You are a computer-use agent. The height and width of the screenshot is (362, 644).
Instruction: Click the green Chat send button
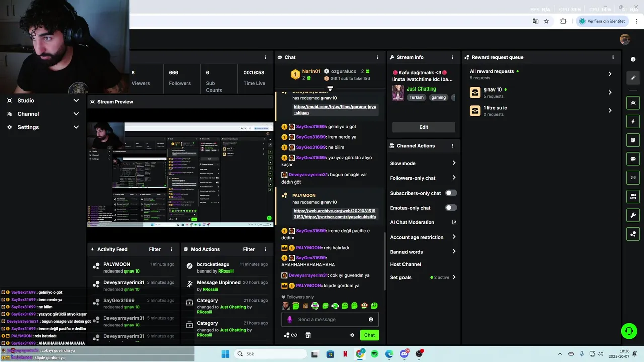(x=369, y=335)
